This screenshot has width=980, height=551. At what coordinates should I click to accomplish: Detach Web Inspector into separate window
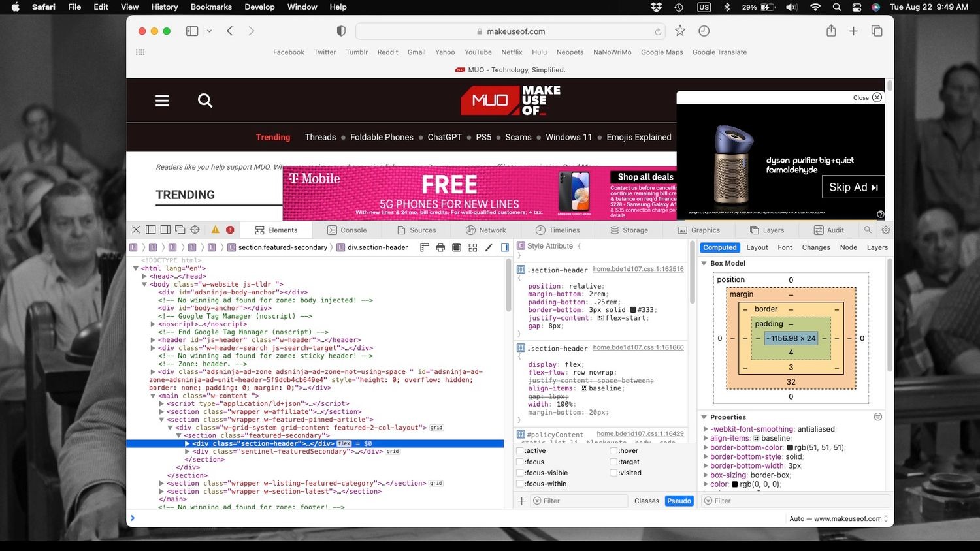click(x=180, y=230)
